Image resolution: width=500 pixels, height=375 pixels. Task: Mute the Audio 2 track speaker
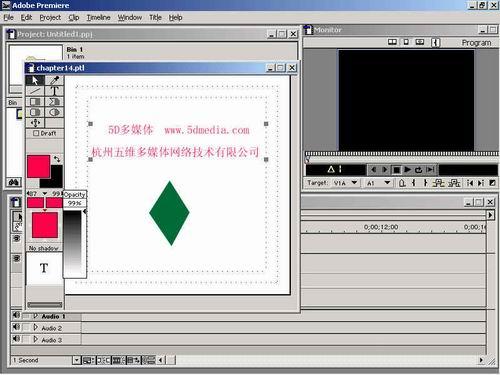pos(16,327)
